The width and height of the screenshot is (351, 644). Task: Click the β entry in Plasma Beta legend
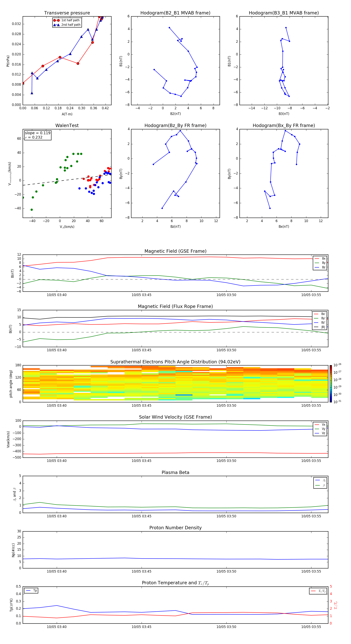coord(320,485)
